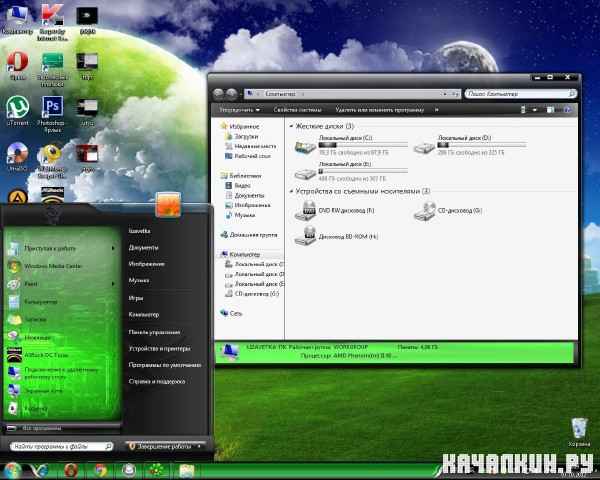Open Программы по умолчанию from Start menu
The width and height of the screenshot is (600, 480).
point(165,365)
